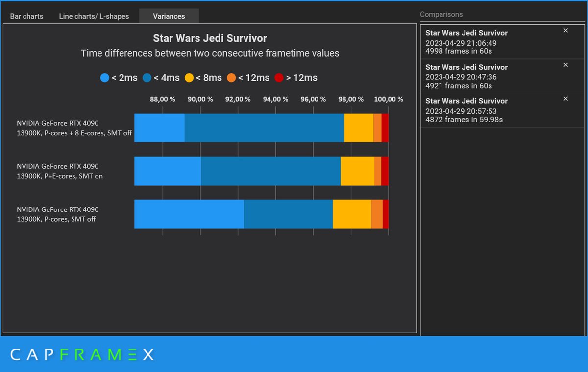Click the CapFrameX logo
Screen dimensions: 588x372
82,354
